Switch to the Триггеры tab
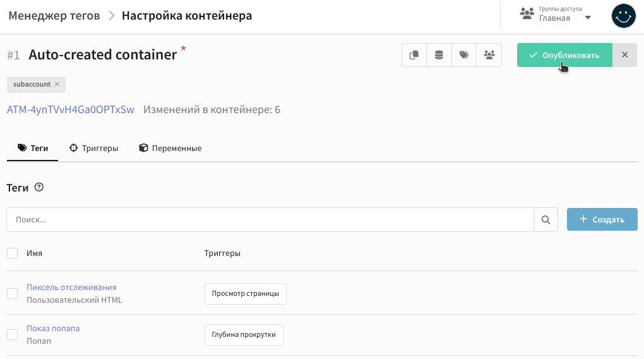 (93, 148)
